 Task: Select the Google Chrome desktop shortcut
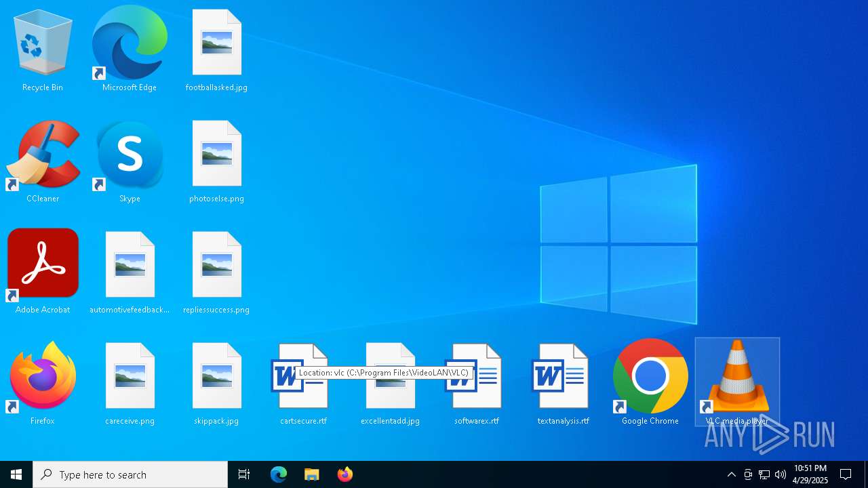tap(650, 383)
